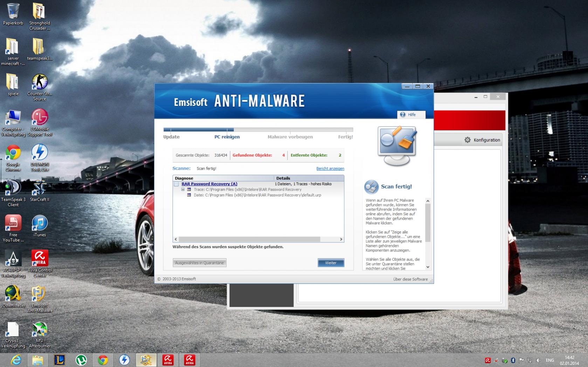
Task: Check the RAR Password Recovery (A) checkbox
Action: tap(176, 184)
